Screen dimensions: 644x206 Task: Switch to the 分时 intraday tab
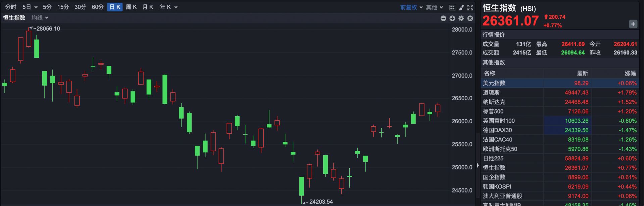pos(11,7)
